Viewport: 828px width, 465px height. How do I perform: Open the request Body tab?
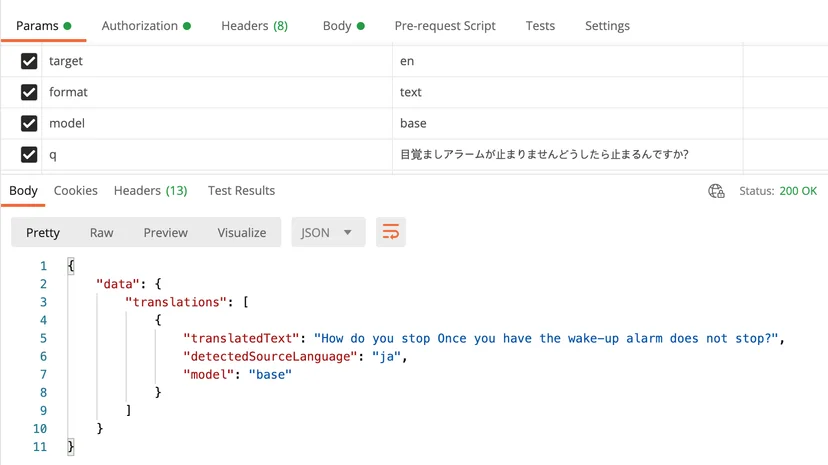(x=344, y=26)
